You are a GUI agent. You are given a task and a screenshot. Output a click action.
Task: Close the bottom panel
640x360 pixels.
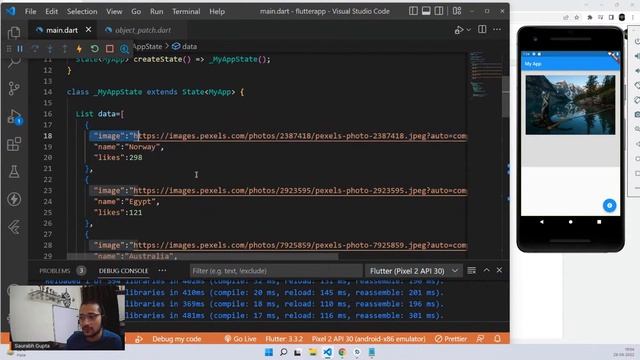[x=499, y=270]
